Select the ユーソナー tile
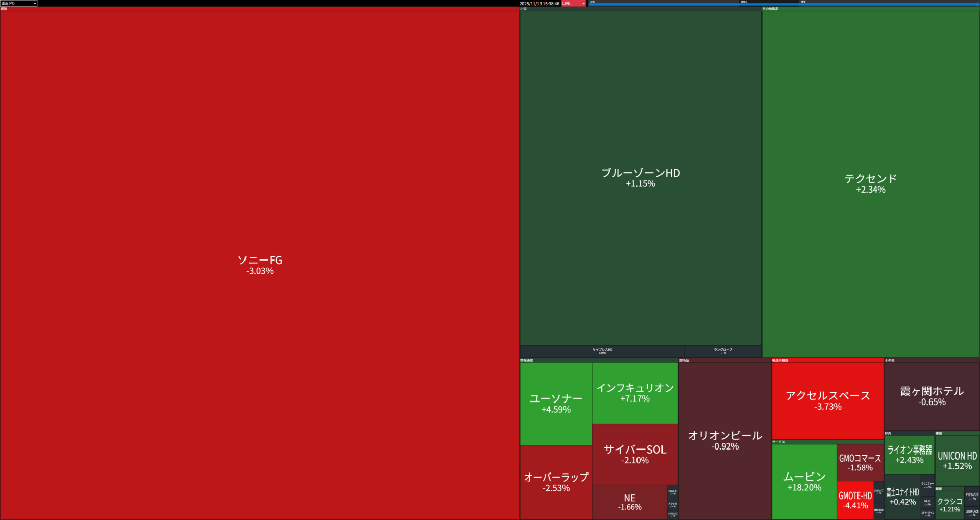The image size is (980, 520). [x=556, y=404]
